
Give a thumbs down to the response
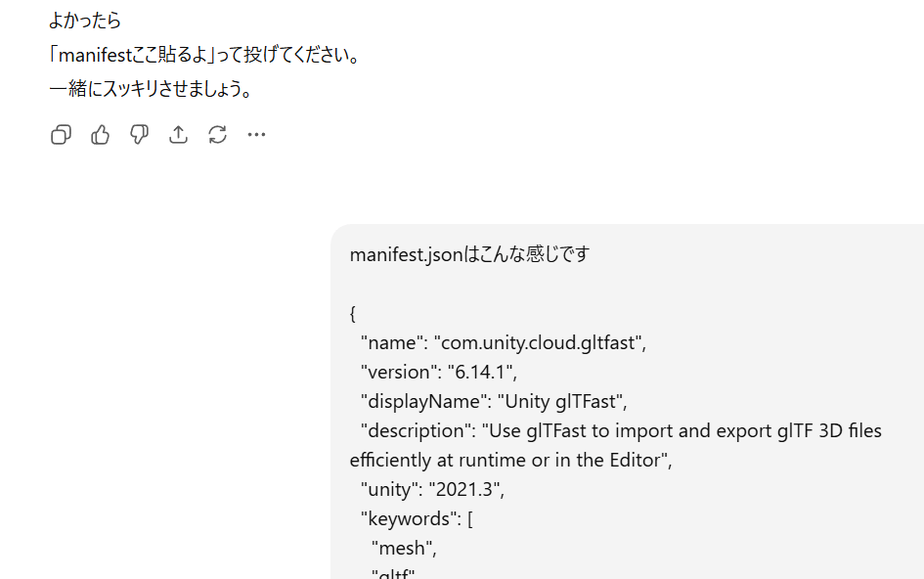[x=139, y=134]
